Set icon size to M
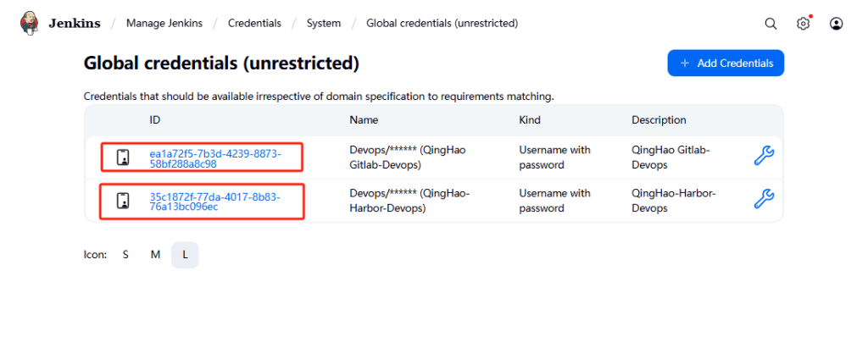Screen dimensions: 868x359 155,254
